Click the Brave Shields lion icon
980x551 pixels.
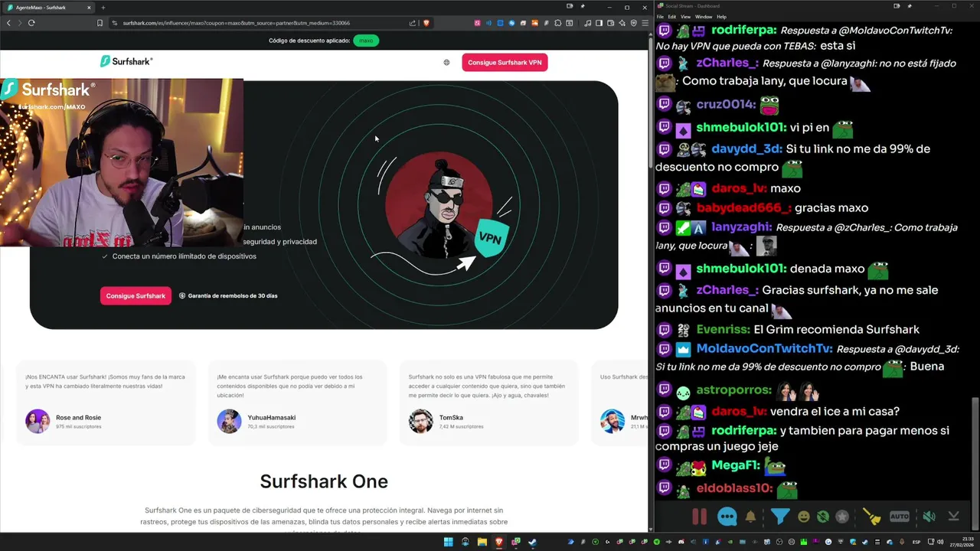(x=426, y=23)
